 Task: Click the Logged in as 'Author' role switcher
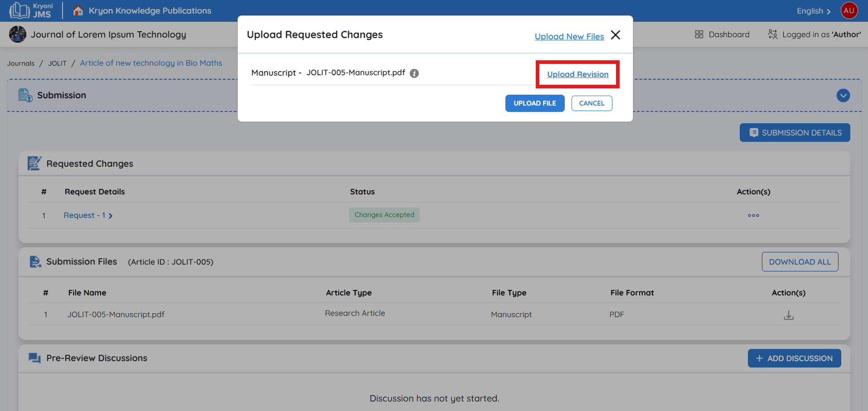(x=815, y=34)
